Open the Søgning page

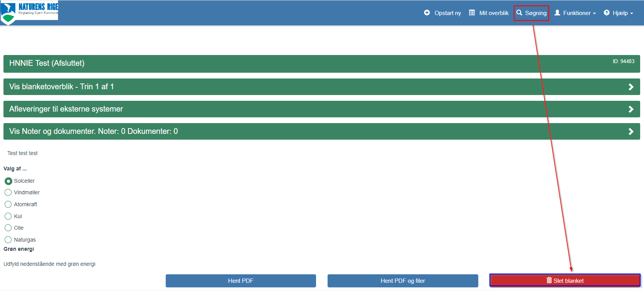pyautogui.click(x=531, y=13)
